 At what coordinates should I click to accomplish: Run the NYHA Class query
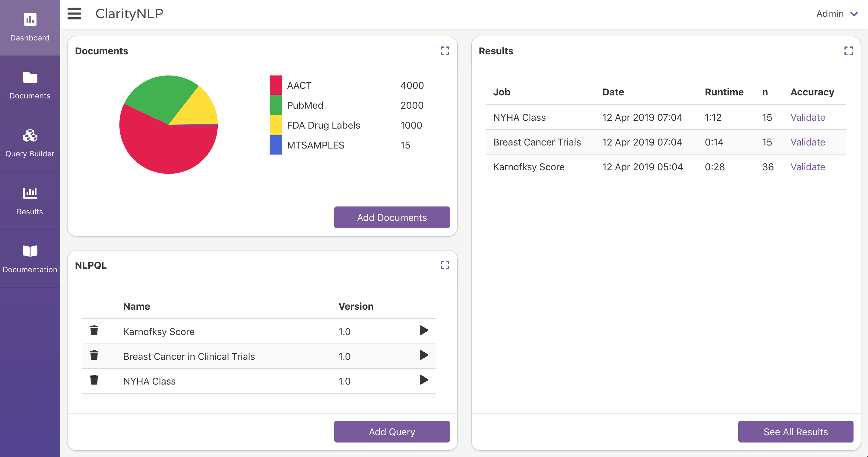click(x=423, y=380)
